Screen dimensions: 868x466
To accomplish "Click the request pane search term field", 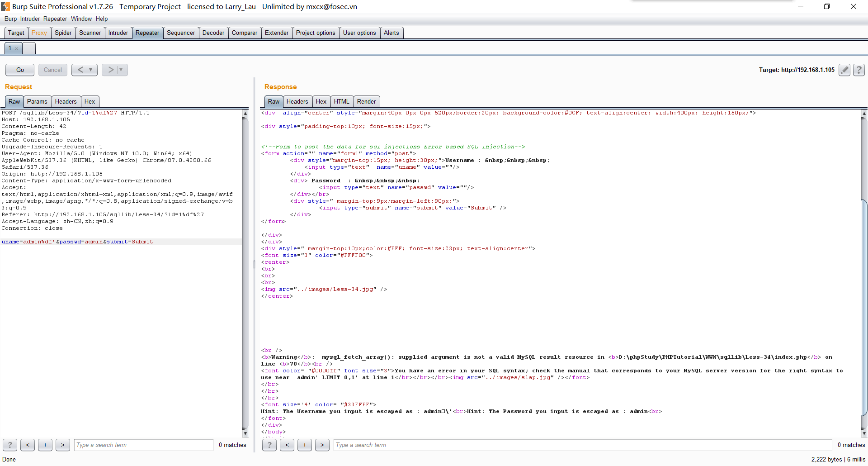I will [143, 445].
